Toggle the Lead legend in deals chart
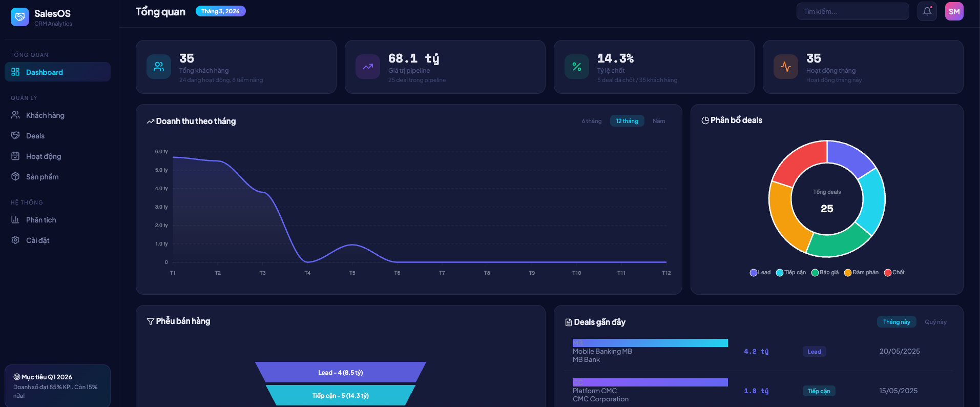Viewport: 980px width, 407px height. [760, 273]
